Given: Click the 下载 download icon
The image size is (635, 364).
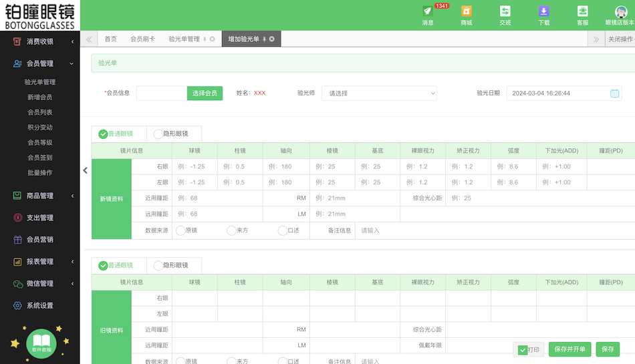Looking at the screenshot, I should pos(544,11).
